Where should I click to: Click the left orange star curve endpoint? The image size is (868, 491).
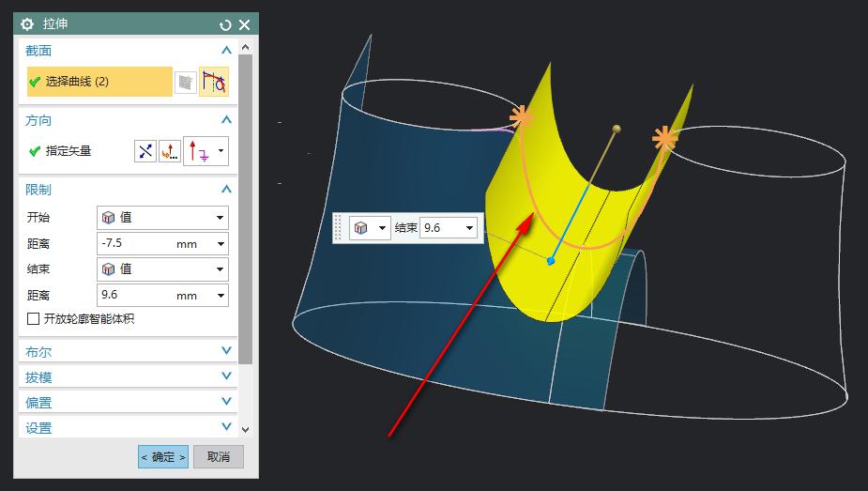[x=521, y=116]
